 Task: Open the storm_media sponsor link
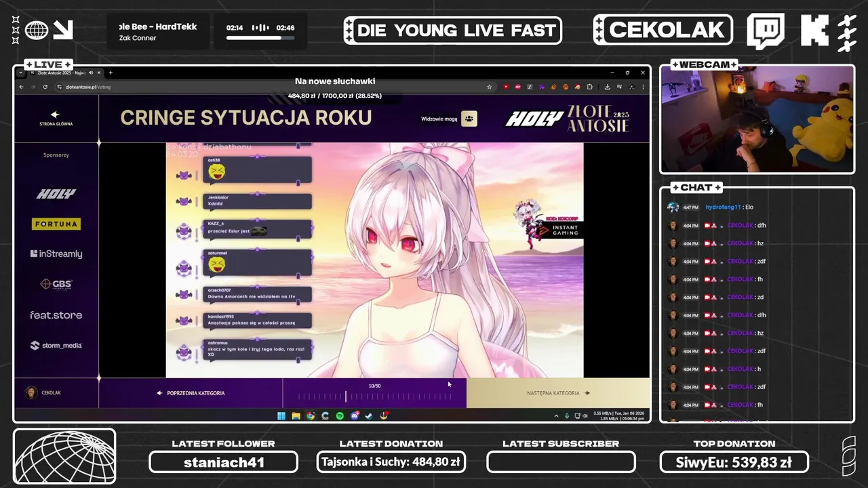tap(56, 345)
